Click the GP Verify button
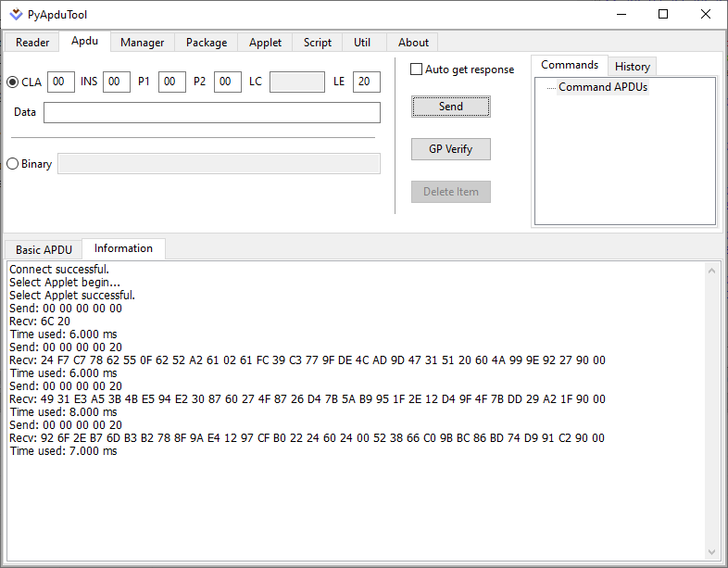 pos(450,149)
